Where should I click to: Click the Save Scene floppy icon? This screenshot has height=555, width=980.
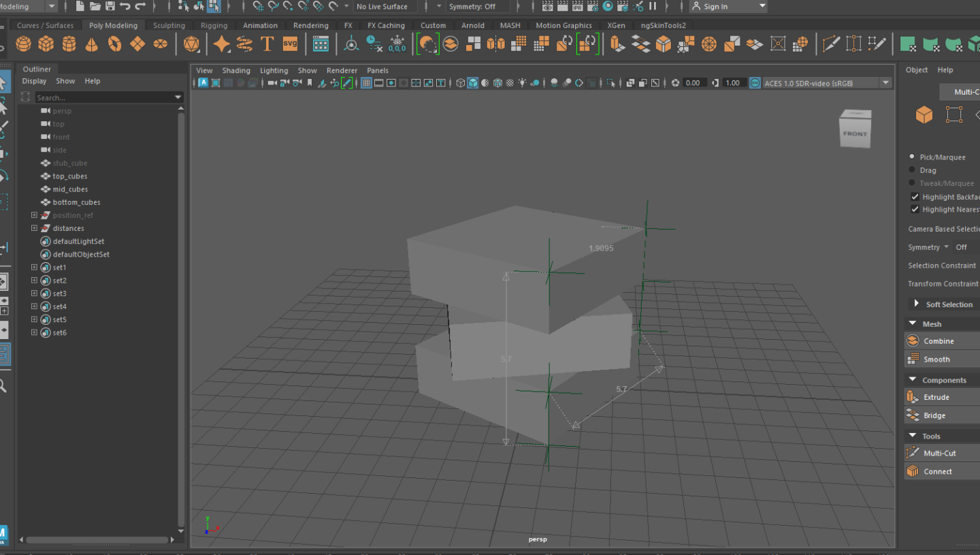[x=110, y=6]
